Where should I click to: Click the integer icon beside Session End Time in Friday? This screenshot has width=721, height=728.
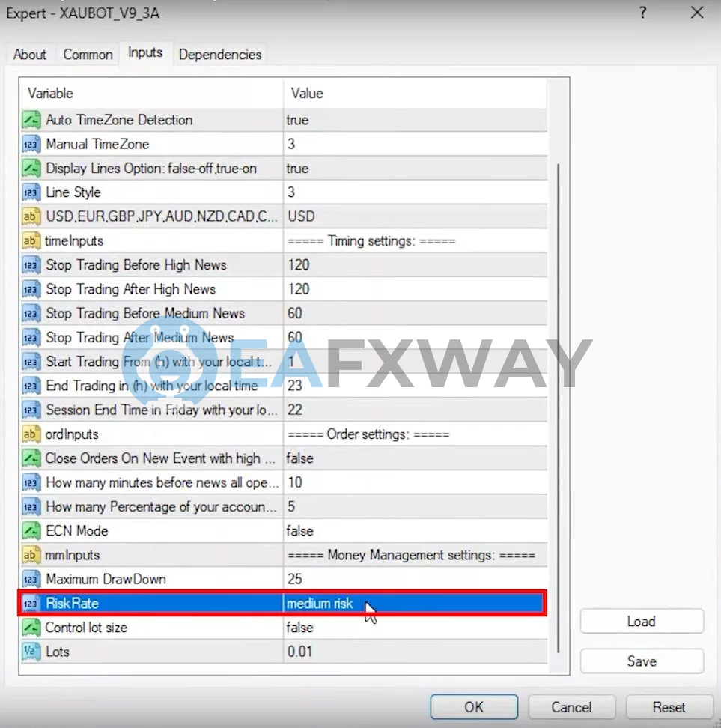31,410
